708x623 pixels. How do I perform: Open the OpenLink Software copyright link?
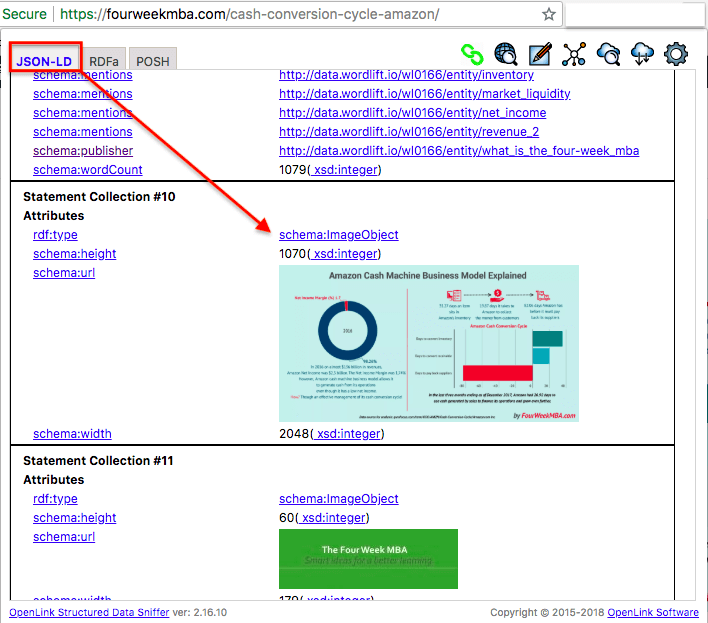(x=652, y=613)
